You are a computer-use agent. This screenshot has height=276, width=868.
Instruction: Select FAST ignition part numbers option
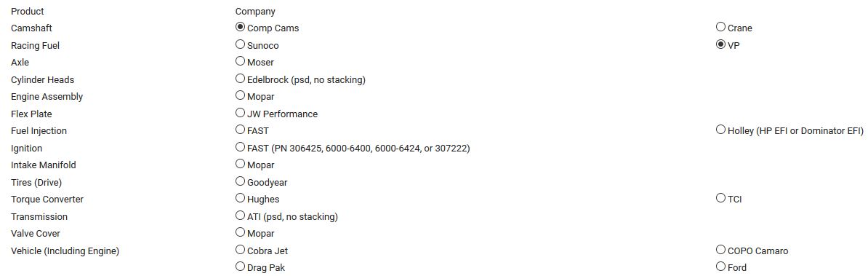point(240,147)
